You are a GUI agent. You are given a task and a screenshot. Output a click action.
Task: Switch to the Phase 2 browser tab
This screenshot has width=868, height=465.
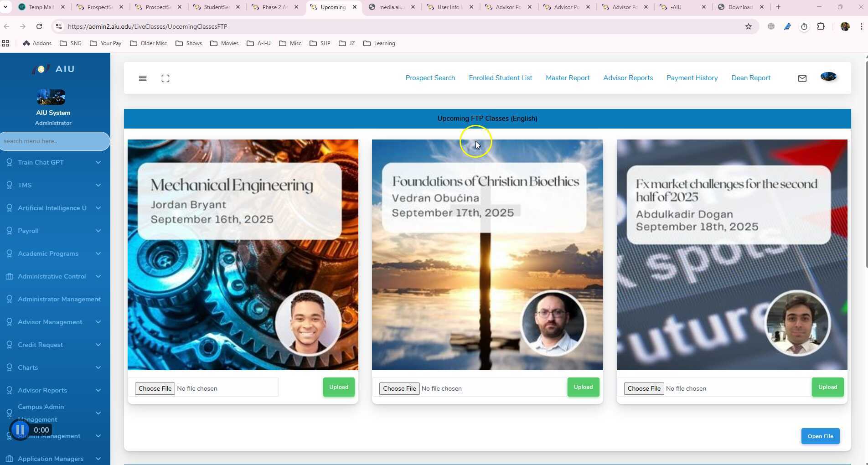[x=274, y=7]
